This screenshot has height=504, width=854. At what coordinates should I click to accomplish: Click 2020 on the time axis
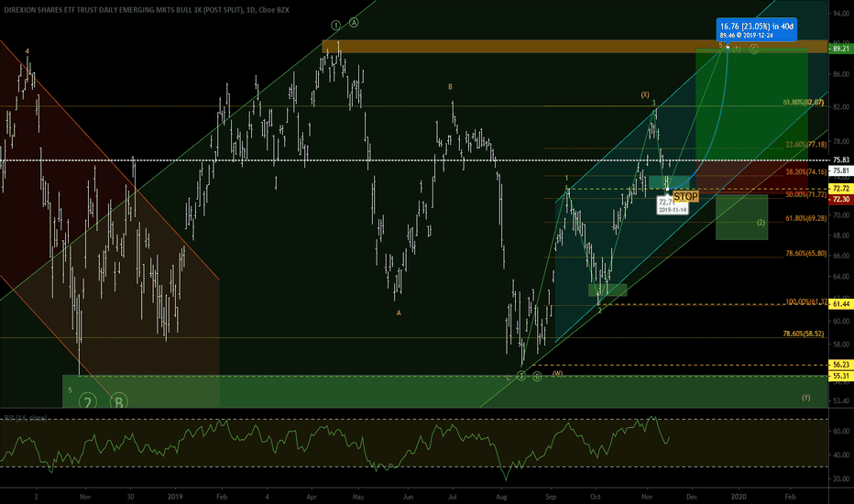click(x=739, y=497)
